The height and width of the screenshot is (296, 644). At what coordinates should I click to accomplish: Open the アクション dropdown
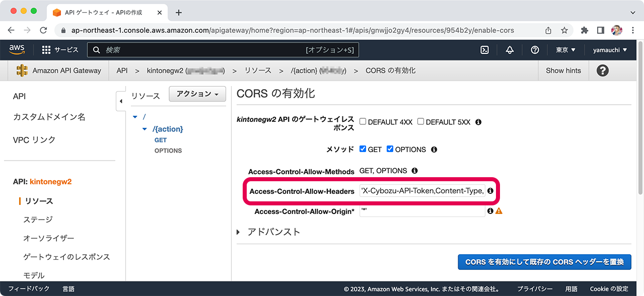(197, 94)
